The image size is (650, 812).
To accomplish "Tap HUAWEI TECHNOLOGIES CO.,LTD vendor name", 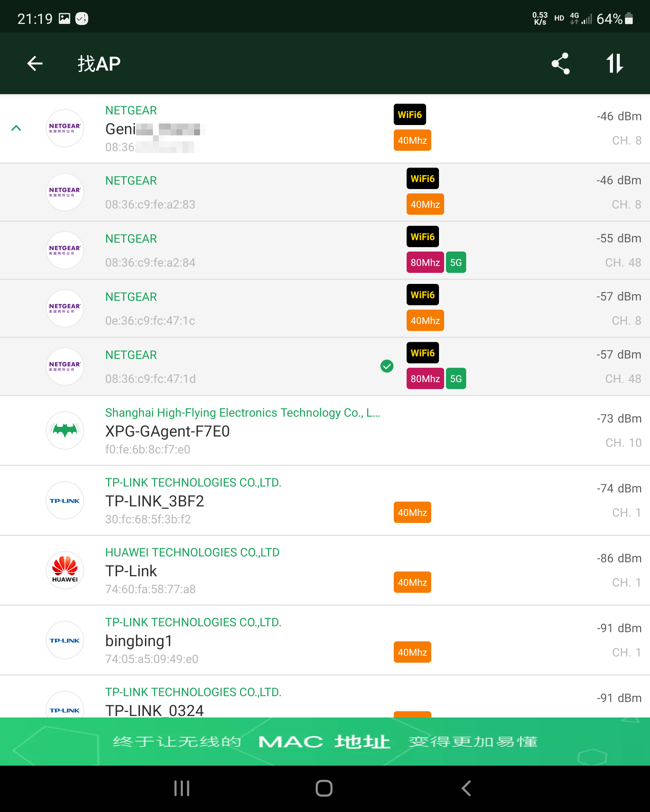I will tap(192, 552).
